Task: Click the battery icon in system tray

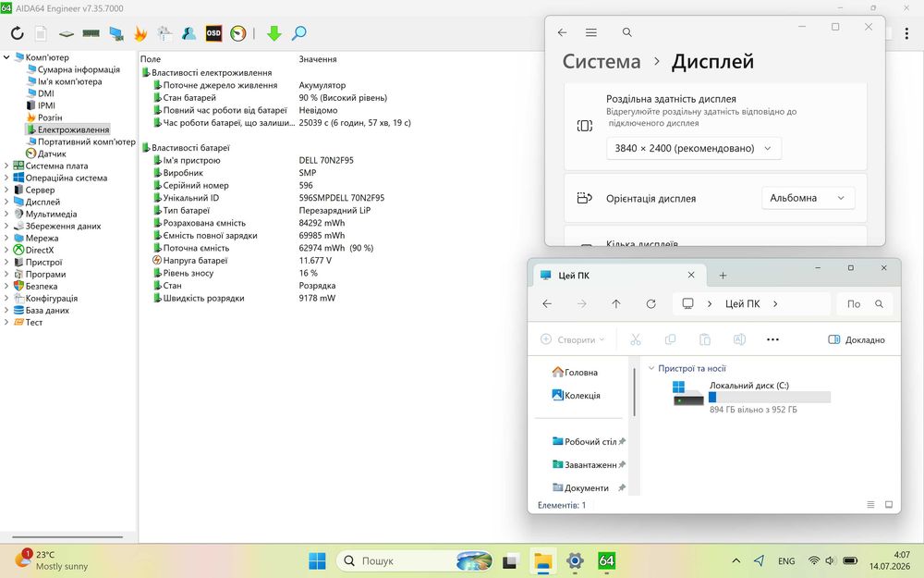Action: tap(850, 561)
